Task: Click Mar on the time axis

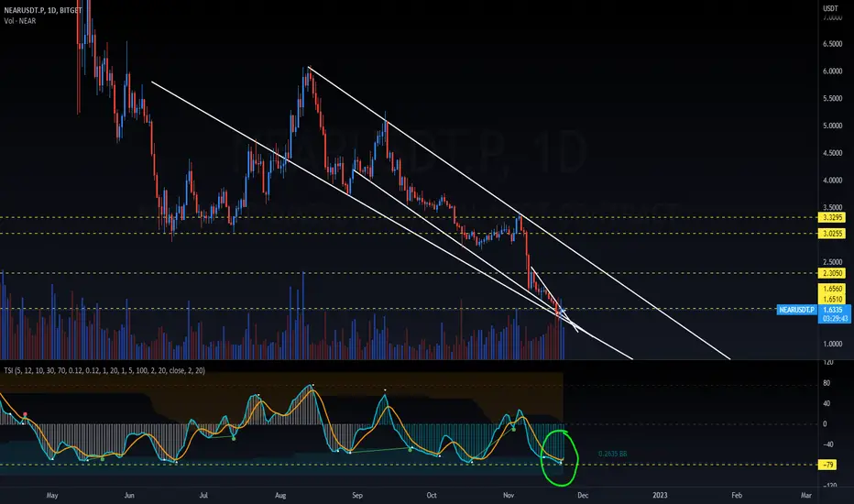Action: (806, 495)
